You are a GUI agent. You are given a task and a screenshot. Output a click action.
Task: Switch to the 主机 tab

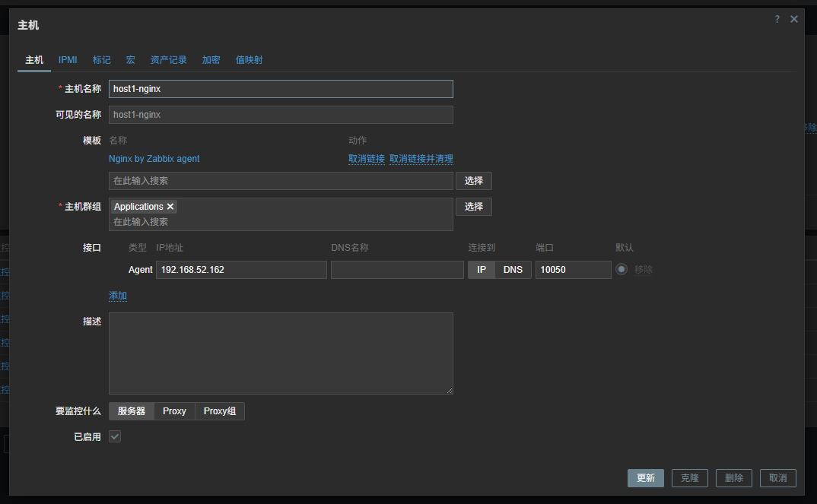click(34, 60)
